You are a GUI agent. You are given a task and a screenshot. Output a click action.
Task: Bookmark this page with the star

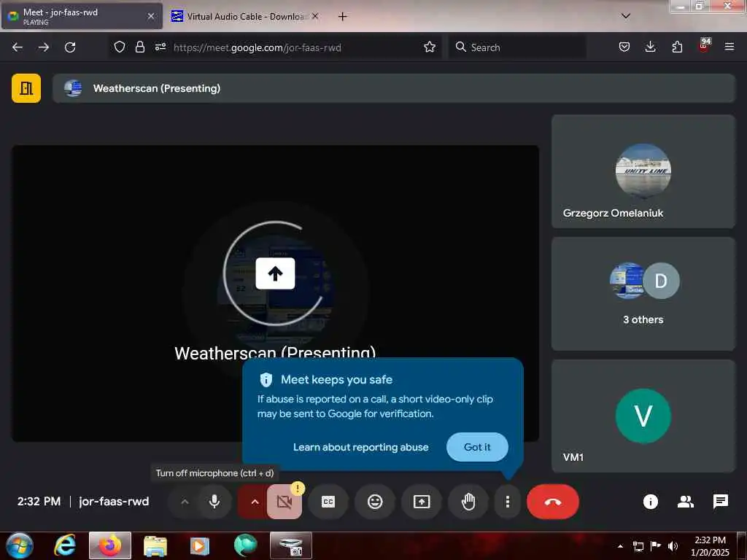(x=429, y=47)
